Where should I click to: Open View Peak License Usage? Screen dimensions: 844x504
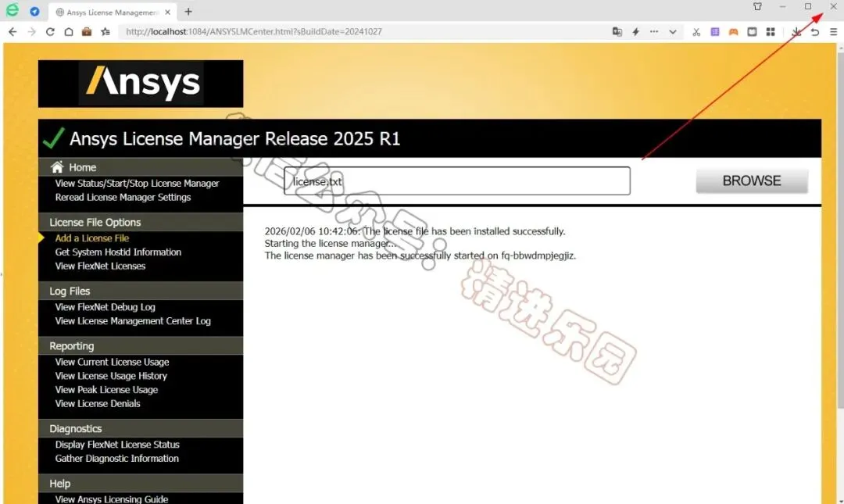click(106, 390)
